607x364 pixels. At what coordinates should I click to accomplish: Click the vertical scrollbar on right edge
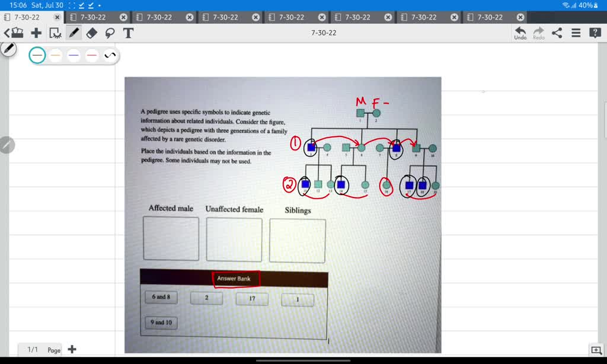(605, 120)
